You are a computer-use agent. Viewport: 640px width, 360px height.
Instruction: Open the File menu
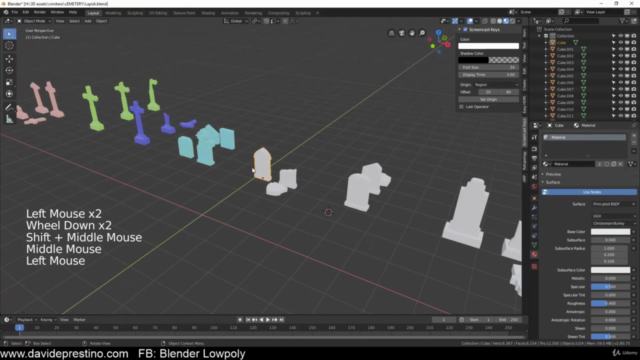click(x=15, y=12)
